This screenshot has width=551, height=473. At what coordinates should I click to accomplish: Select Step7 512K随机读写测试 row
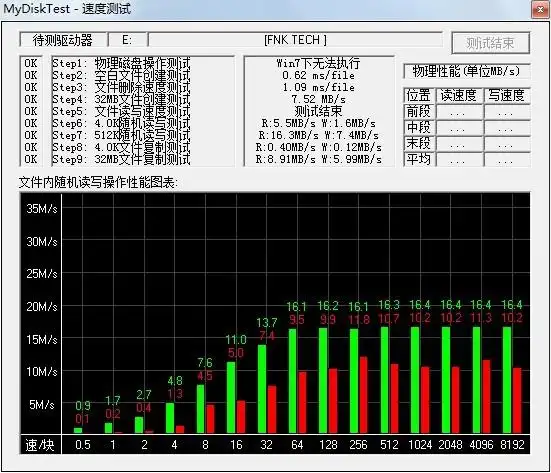coord(121,135)
